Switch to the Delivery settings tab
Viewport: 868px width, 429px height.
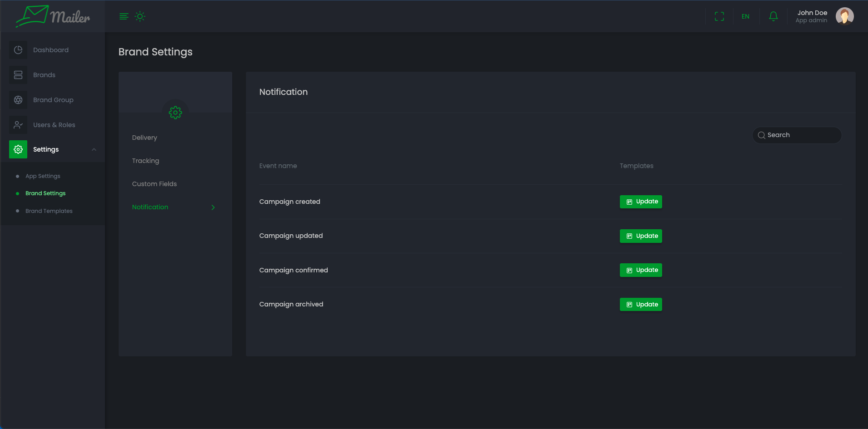tap(145, 138)
